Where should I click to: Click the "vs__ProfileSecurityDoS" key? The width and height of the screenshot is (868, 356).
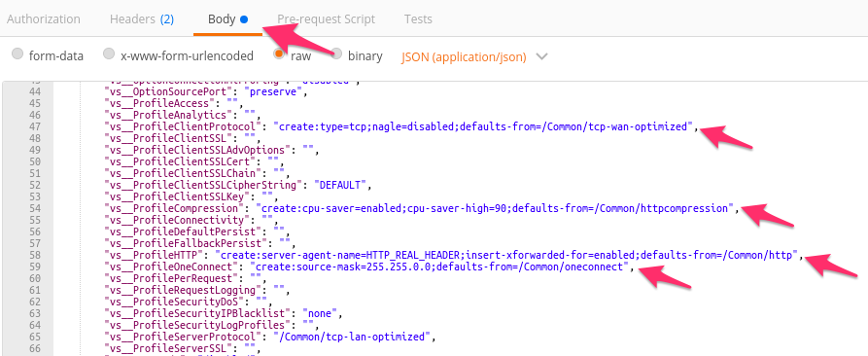click(174, 302)
